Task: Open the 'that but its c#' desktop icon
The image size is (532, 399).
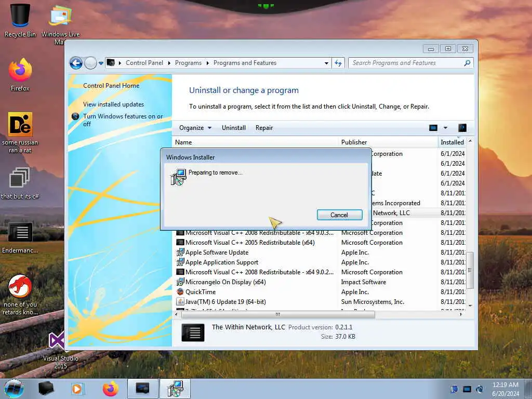Action: pos(20,183)
